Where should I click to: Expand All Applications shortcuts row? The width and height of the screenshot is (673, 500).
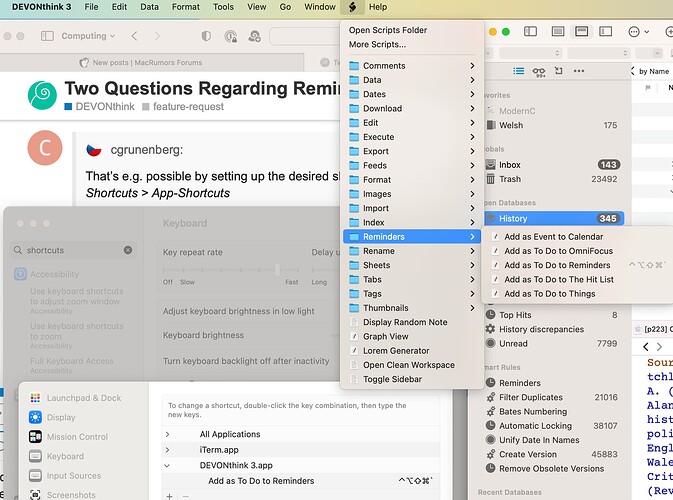click(167, 434)
